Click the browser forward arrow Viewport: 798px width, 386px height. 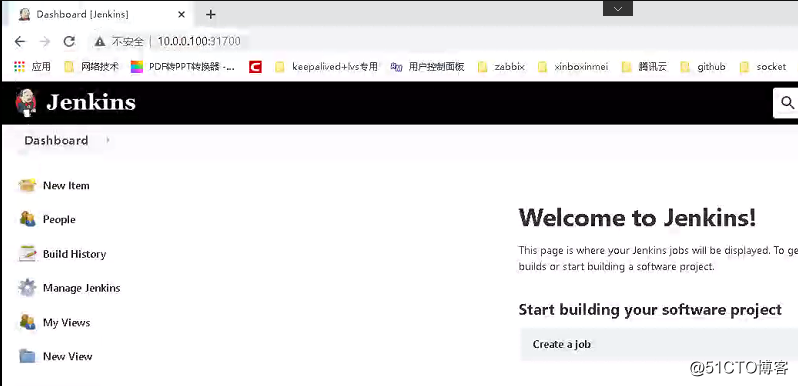pos(45,41)
